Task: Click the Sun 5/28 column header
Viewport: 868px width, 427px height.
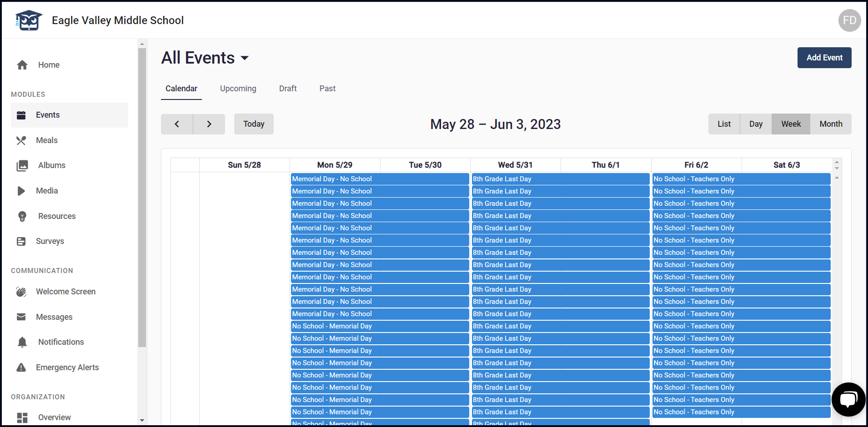Action: (x=244, y=165)
